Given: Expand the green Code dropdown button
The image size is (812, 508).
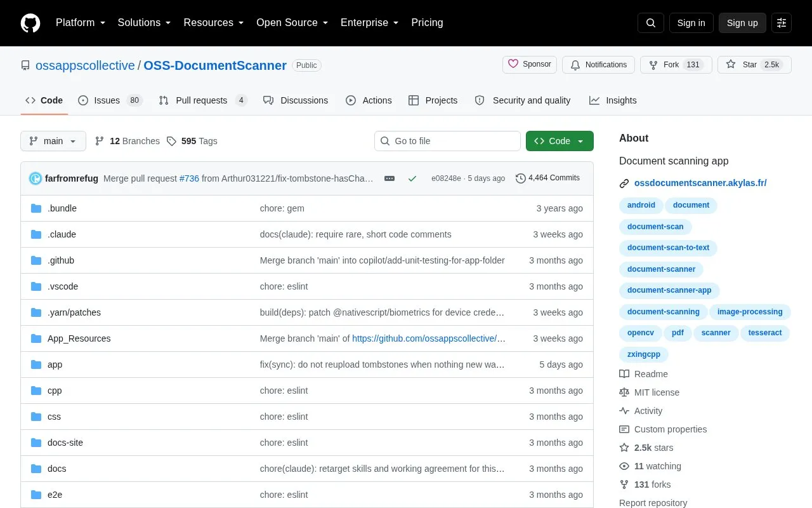Looking at the screenshot, I should [x=560, y=141].
